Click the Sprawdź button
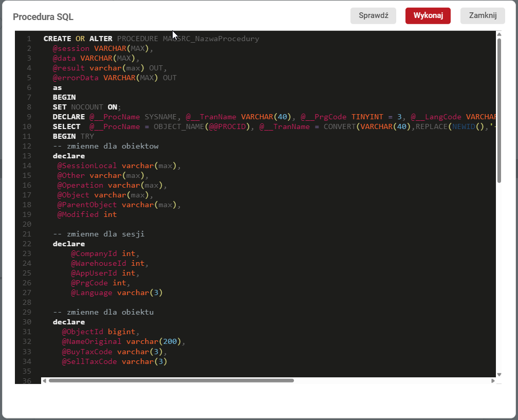518x420 pixels. 373,15
